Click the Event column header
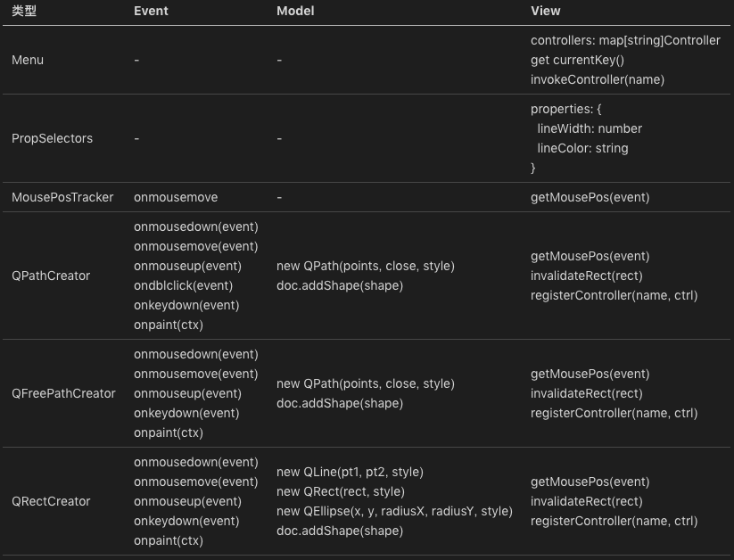 click(151, 11)
